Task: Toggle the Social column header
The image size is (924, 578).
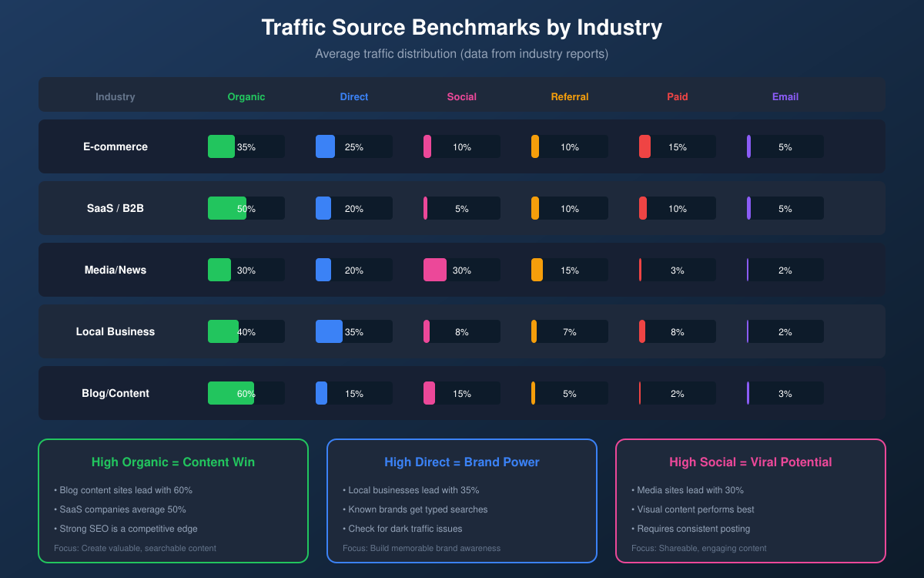Action: pos(462,96)
